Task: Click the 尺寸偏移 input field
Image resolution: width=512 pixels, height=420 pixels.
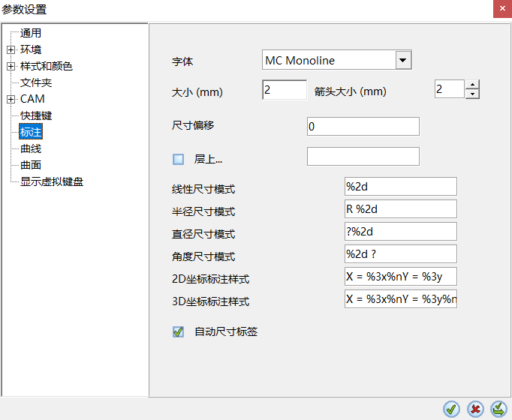Action: pyautogui.click(x=363, y=127)
